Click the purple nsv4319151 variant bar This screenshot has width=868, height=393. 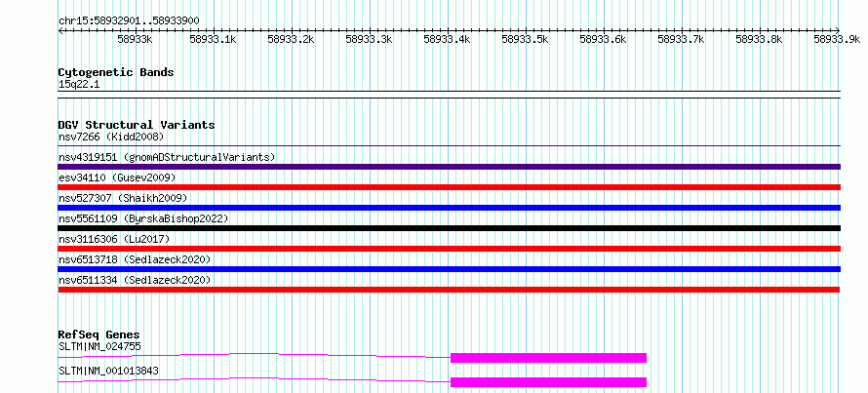tap(449, 167)
